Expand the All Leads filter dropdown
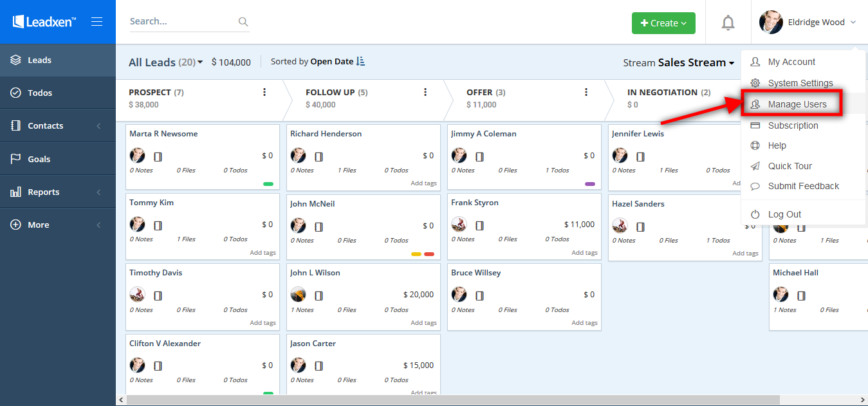868x406 pixels. (x=166, y=62)
